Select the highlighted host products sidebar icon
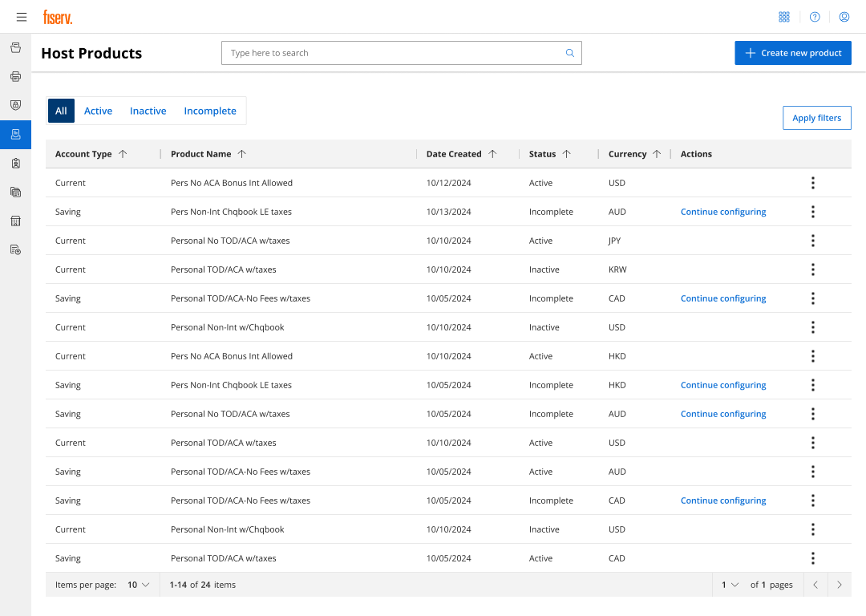The height and width of the screenshot is (616, 866). (15, 134)
